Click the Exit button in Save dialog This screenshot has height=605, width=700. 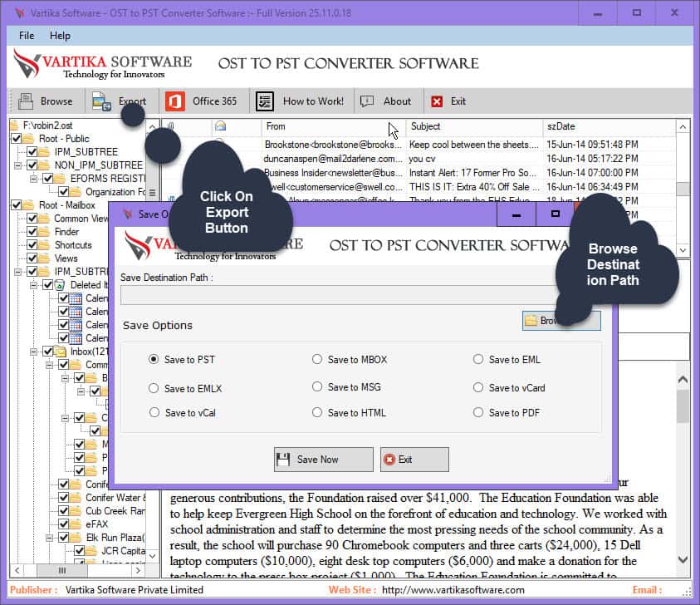click(414, 460)
